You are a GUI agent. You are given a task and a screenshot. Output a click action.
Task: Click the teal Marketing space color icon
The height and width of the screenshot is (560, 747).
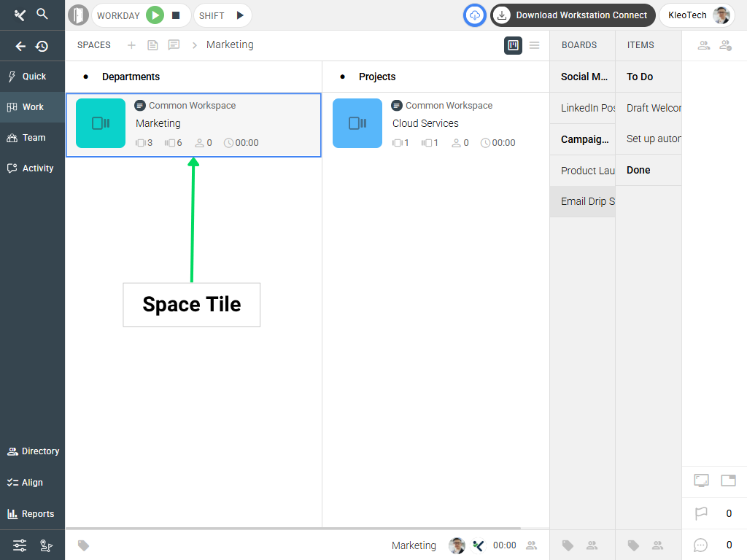(x=101, y=123)
